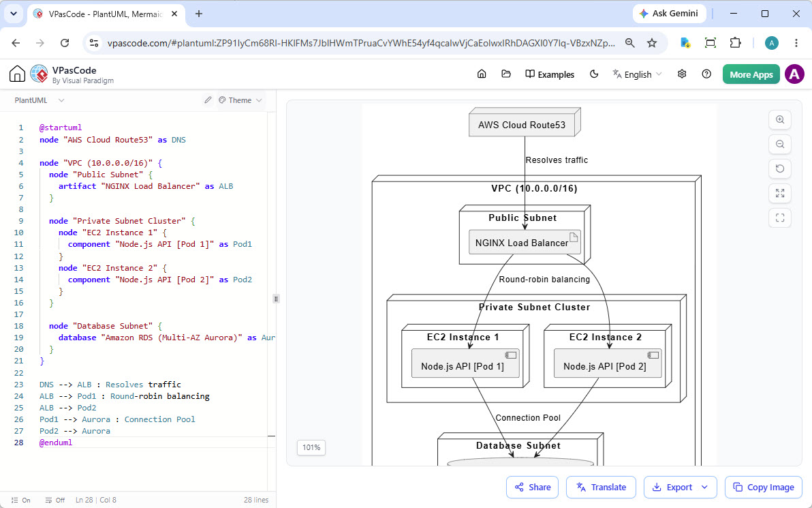Click the browser address bar URL
Screen dimensions: 812x508
point(361,43)
